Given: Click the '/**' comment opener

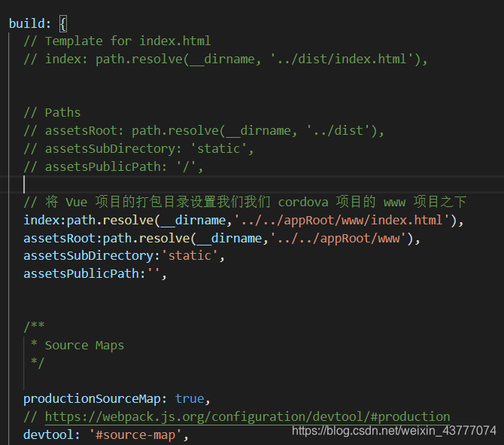Looking at the screenshot, I should (x=34, y=326).
